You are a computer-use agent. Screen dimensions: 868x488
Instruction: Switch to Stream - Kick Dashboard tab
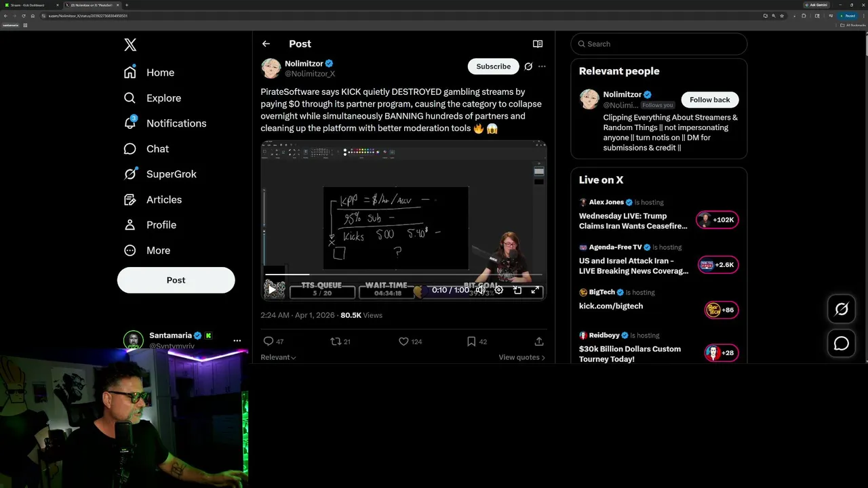tap(31, 5)
